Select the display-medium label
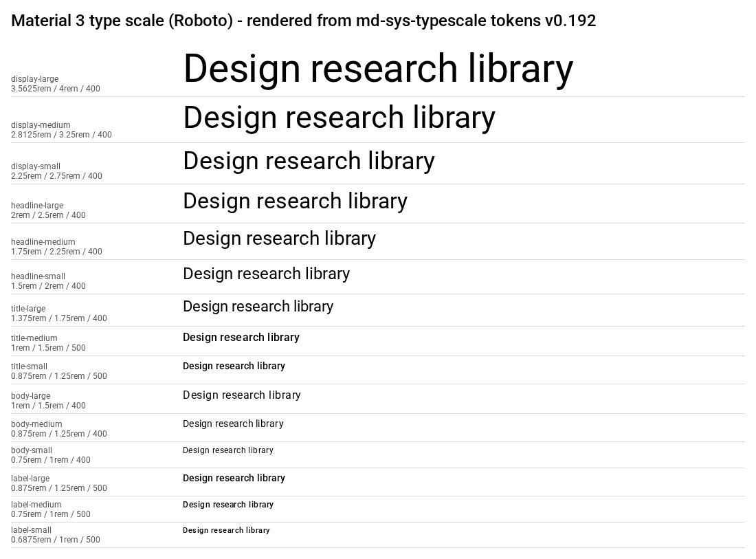The image size is (756, 559). [41, 125]
